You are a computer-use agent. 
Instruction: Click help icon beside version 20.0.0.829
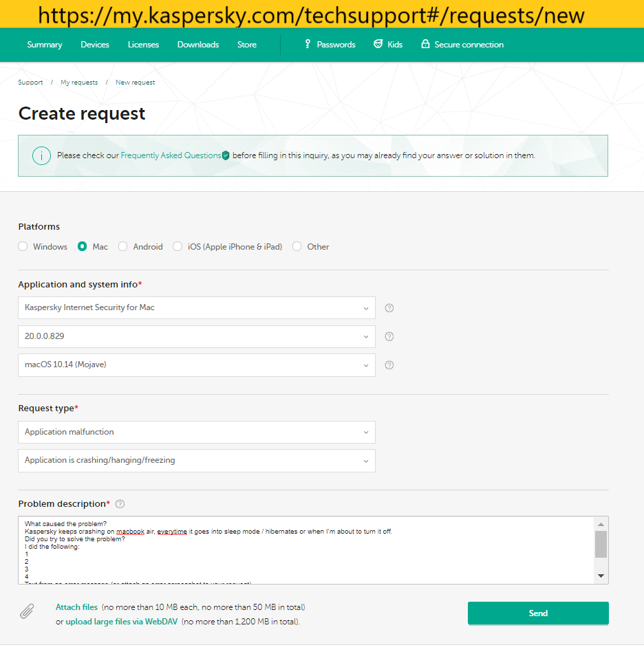tap(389, 336)
